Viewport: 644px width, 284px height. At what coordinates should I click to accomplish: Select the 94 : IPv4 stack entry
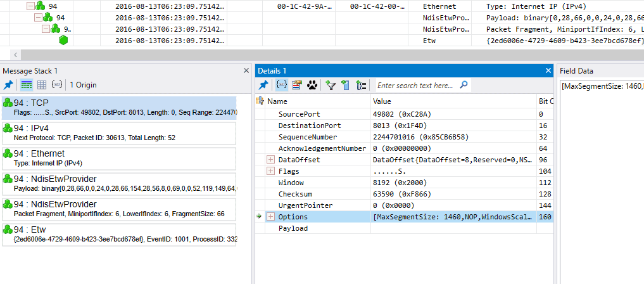(119, 133)
